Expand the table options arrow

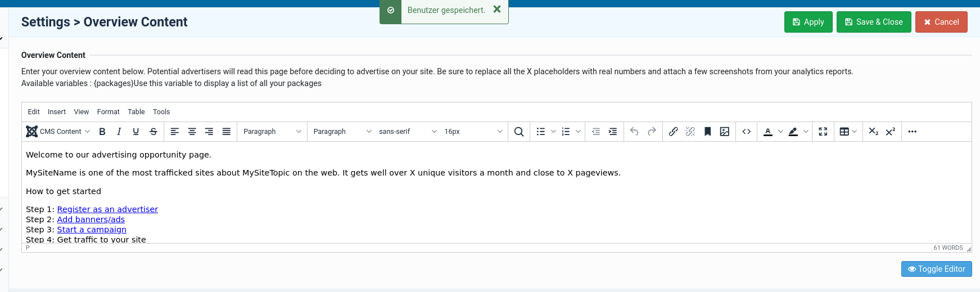coord(855,132)
